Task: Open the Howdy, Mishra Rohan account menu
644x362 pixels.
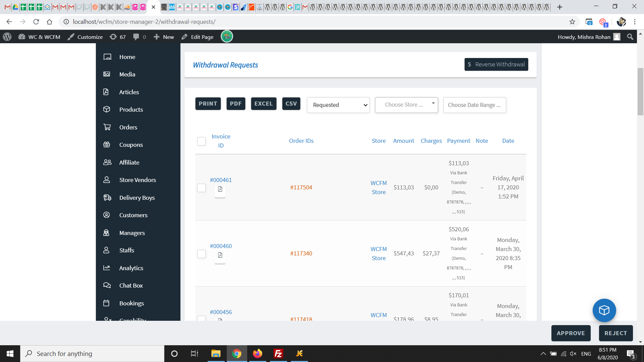Action: click(x=589, y=37)
